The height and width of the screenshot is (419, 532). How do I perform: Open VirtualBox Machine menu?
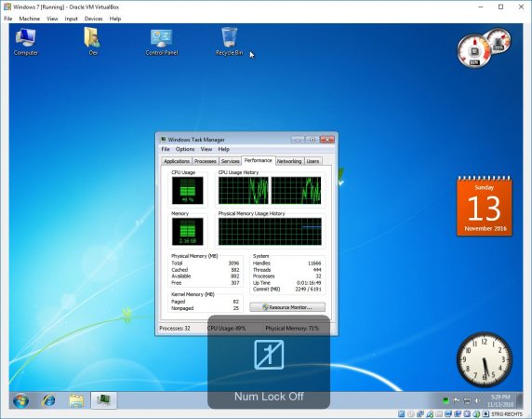30,19
